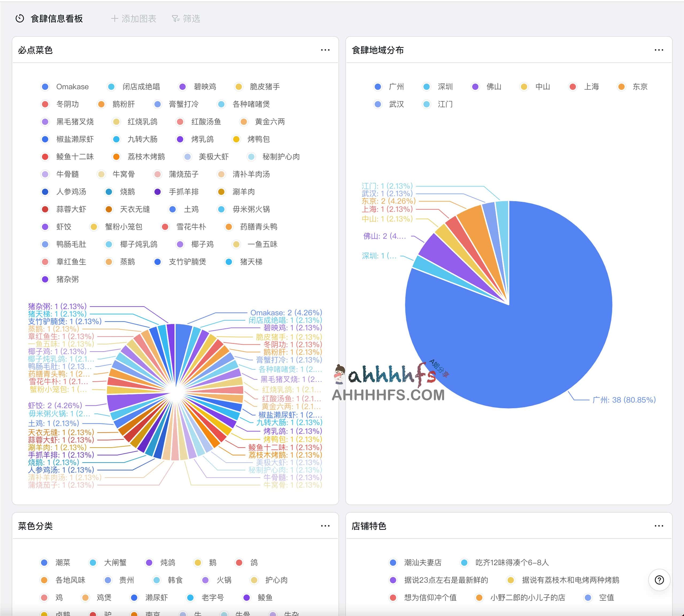Screen dimensions: 684x616
Task: Click the 添加图表 button text
Action: (139, 19)
